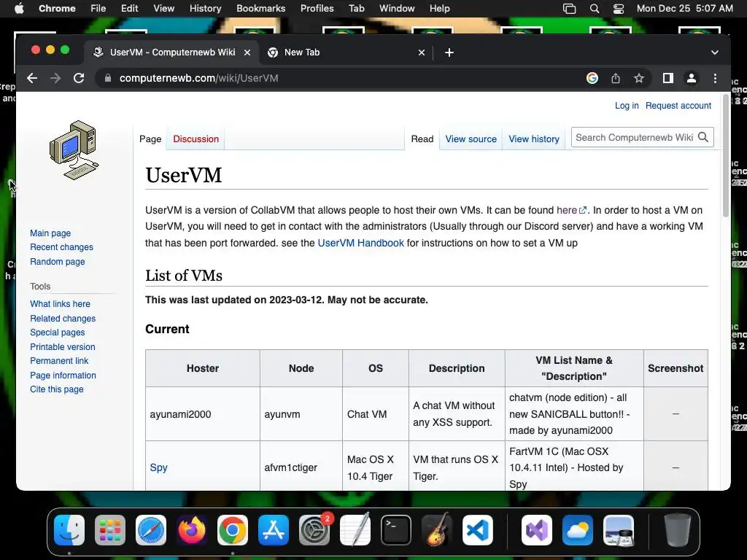Screen dimensions: 747x560
Task: Open Spy's hoster page link
Action: pyautogui.click(x=158, y=467)
